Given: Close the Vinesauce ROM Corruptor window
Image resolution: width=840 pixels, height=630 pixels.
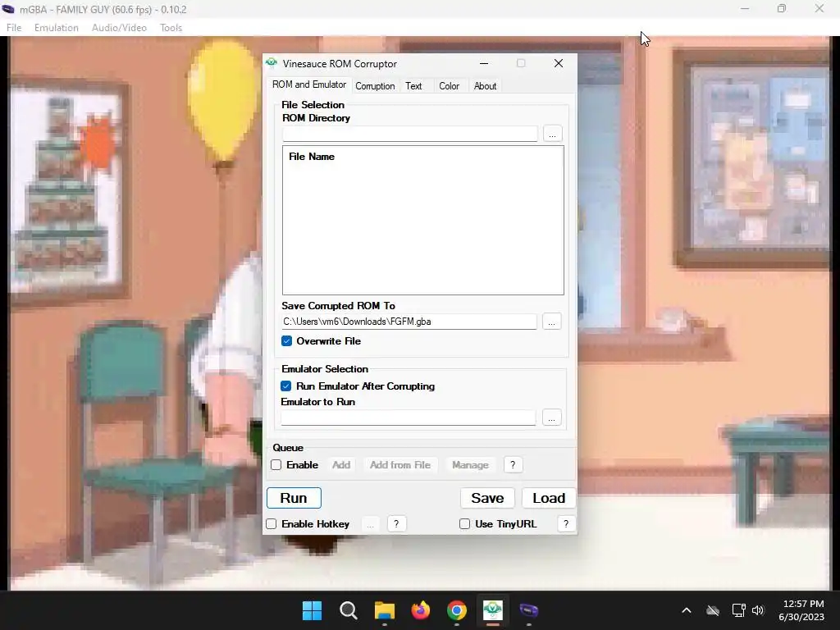Looking at the screenshot, I should click(x=558, y=63).
